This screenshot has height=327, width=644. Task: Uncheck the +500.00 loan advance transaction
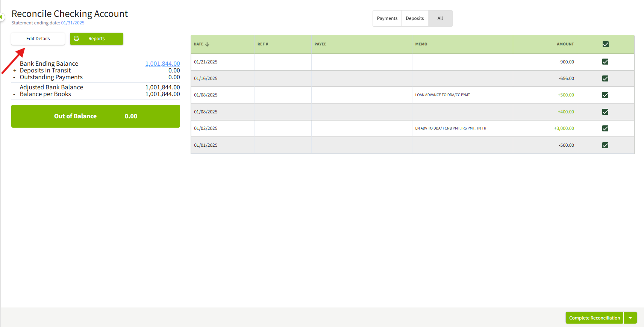click(605, 95)
